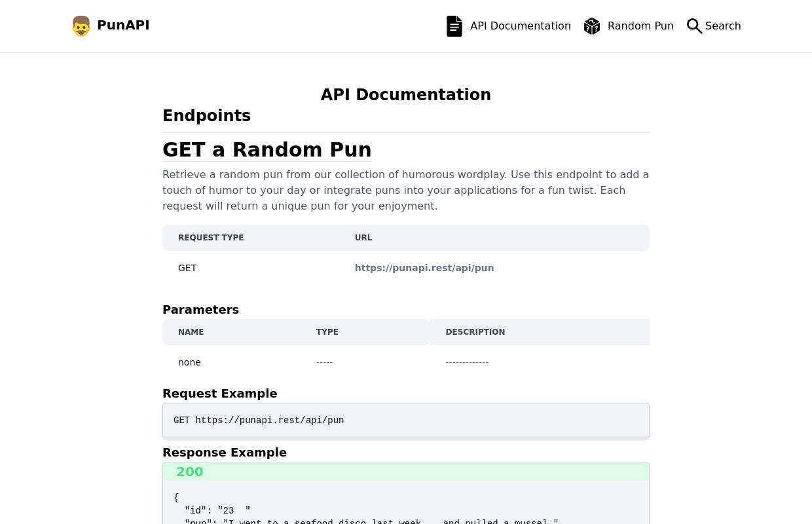Open the PunAPI home link text
Image resolution: width=812 pixels, height=524 pixels.
click(123, 26)
